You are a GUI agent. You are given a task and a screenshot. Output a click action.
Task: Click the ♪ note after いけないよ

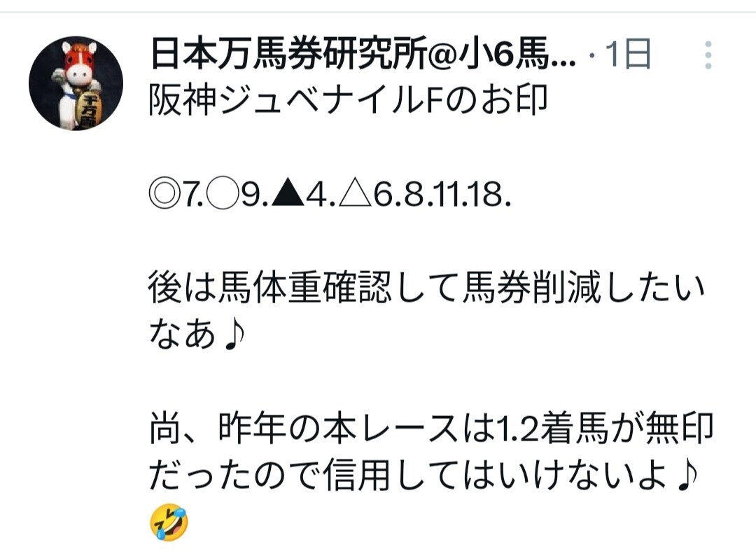coord(687,475)
